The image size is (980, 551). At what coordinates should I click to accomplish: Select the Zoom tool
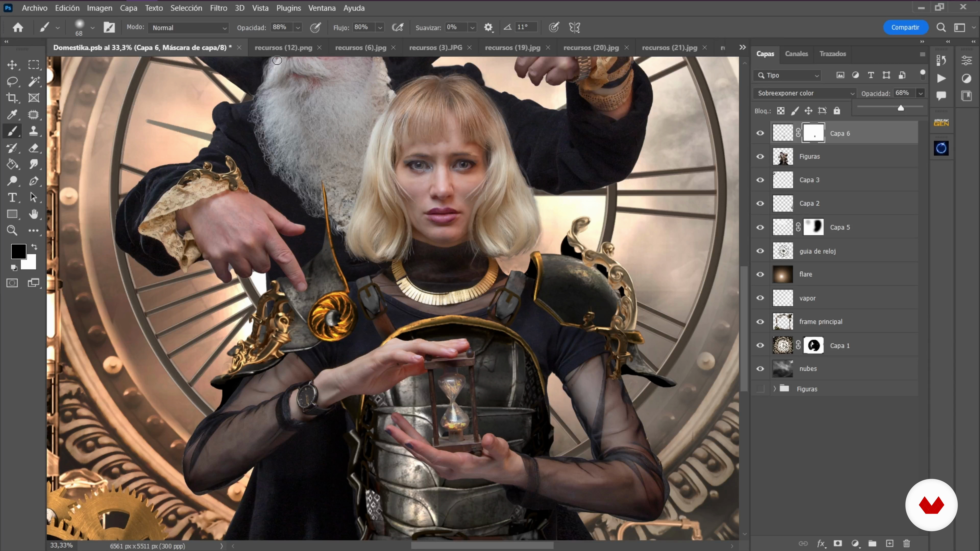(x=12, y=230)
